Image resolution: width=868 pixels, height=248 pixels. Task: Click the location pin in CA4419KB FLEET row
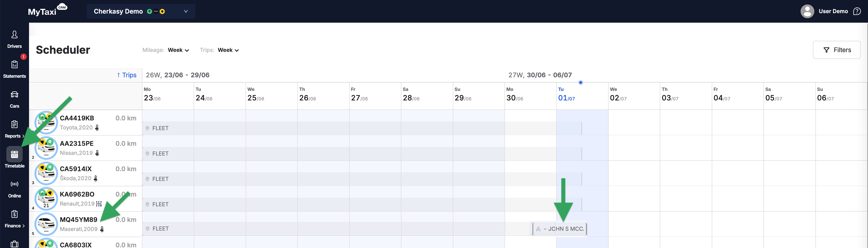click(x=147, y=128)
